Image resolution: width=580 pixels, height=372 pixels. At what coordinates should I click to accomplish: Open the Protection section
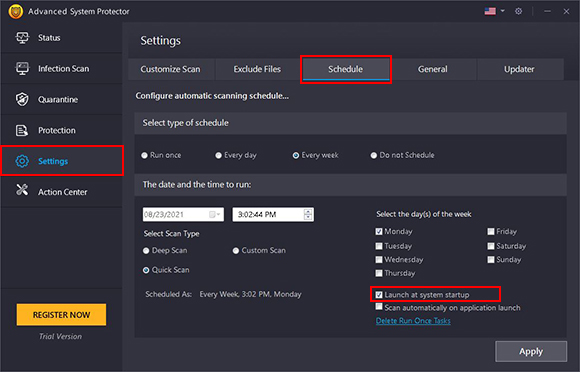tap(61, 130)
